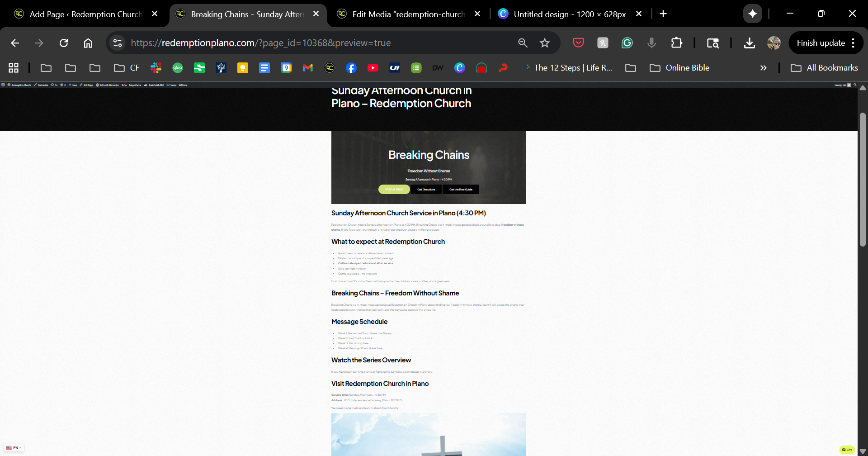This screenshot has width=868, height=456.
Task: Open the EN language switcher
Action: pos(14,448)
